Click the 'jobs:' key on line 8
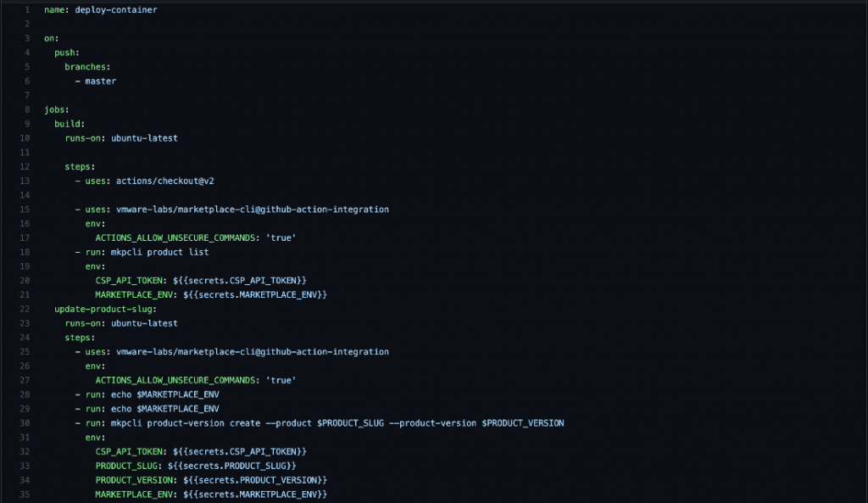This screenshot has height=503, width=868. point(57,109)
